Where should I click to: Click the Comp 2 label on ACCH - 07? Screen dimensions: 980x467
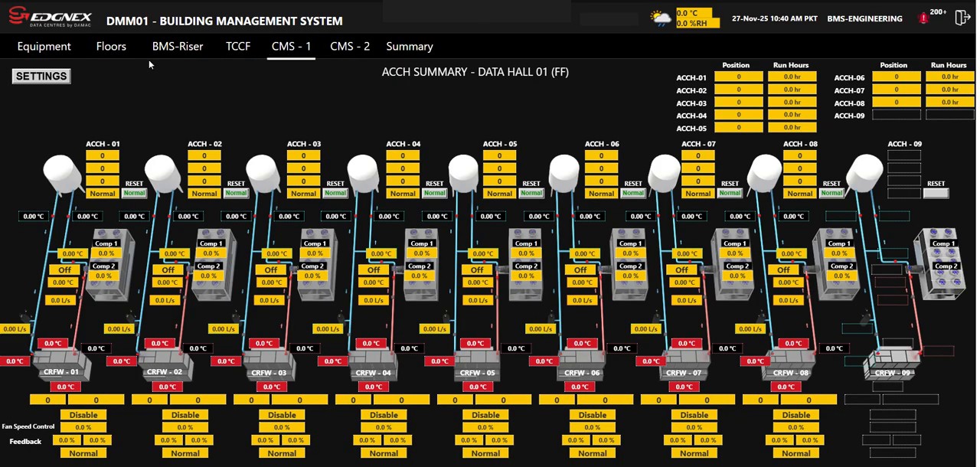(737, 266)
